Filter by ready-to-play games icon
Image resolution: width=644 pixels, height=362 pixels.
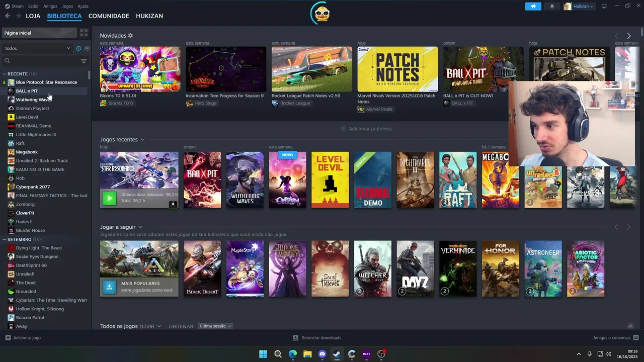click(x=87, y=48)
